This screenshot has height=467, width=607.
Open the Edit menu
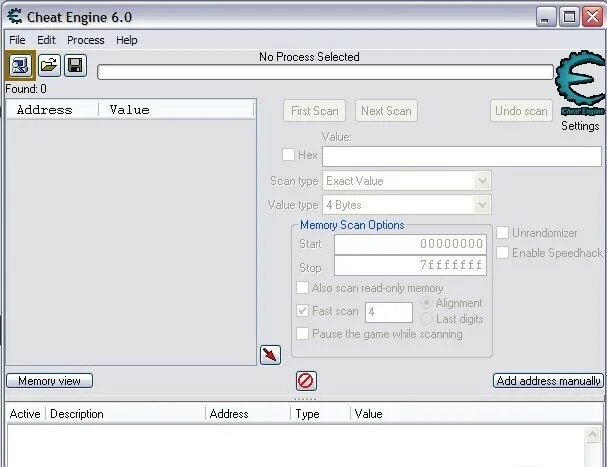[x=46, y=40]
